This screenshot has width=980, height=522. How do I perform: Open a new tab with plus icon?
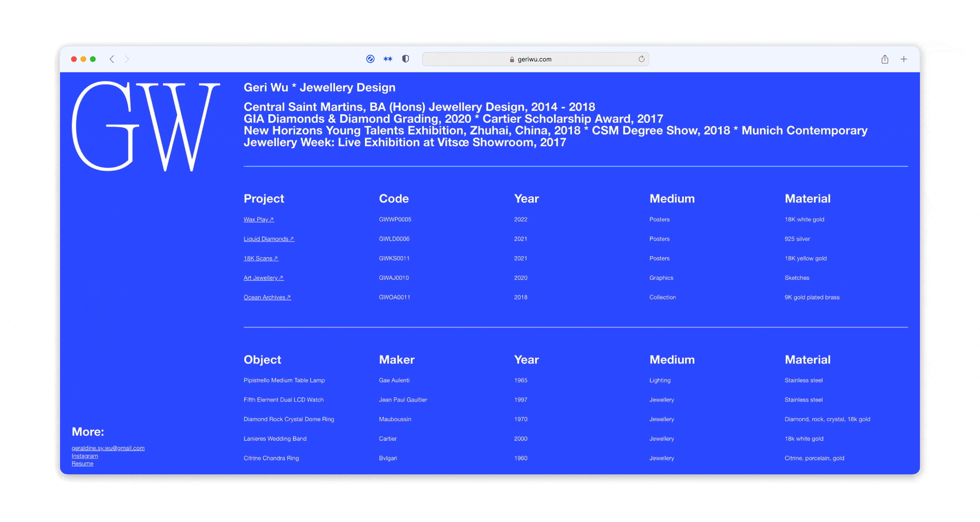(904, 59)
